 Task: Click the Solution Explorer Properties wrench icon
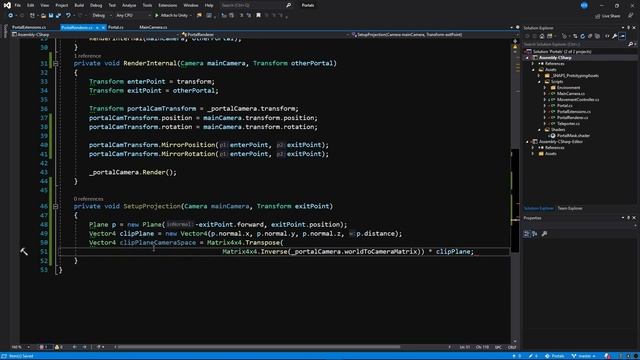(x=614, y=36)
